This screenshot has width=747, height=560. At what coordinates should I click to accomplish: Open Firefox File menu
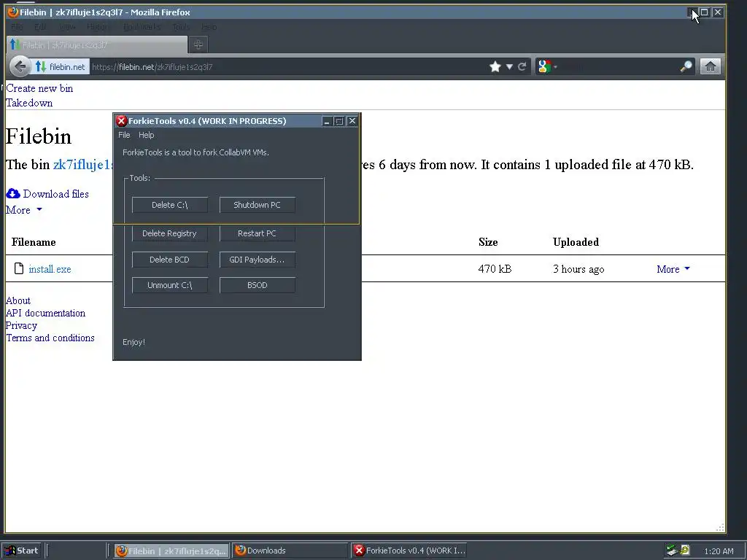coord(17,27)
